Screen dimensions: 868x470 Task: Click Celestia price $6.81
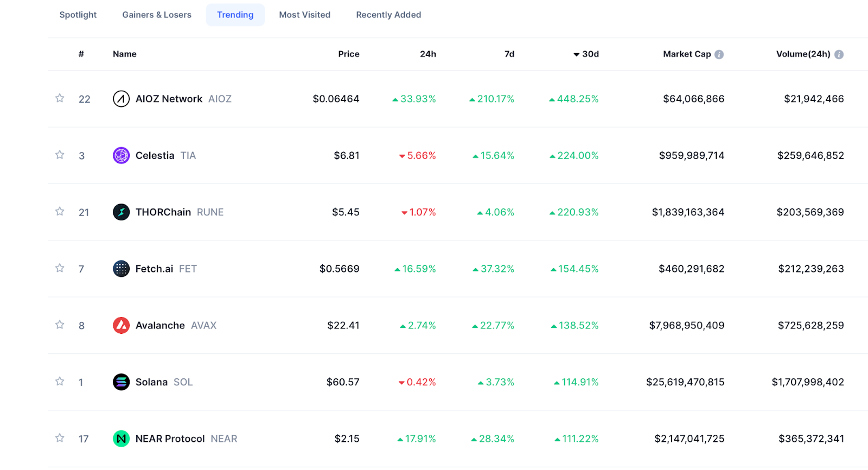coord(347,155)
